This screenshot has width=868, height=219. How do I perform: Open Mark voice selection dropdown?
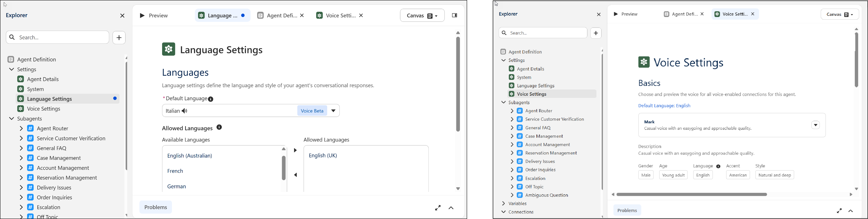pyautogui.click(x=815, y=125)
